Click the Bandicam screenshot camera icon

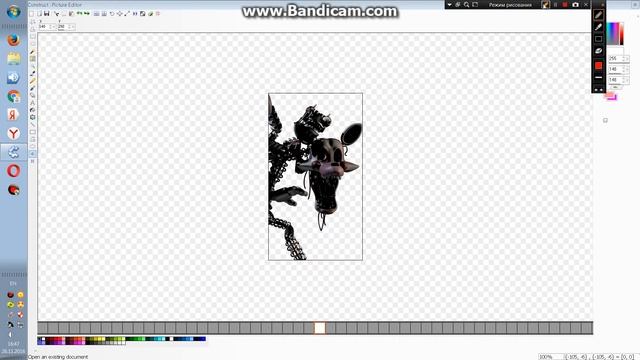(x=575, y=5)
